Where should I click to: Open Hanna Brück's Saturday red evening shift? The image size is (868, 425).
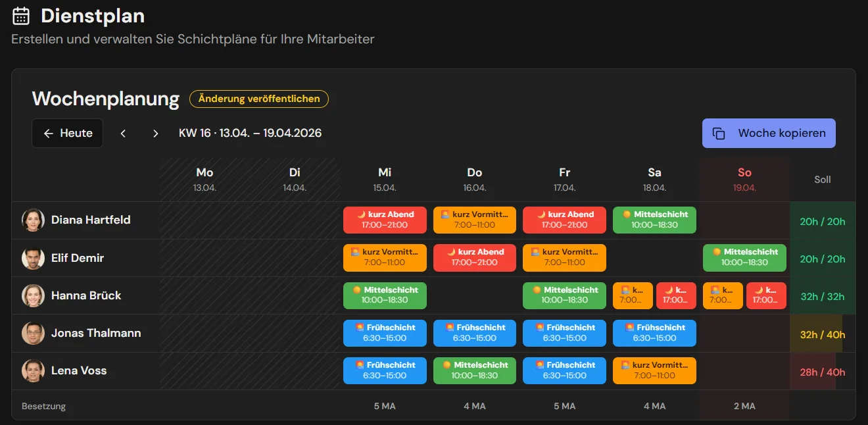pos(676,295)
